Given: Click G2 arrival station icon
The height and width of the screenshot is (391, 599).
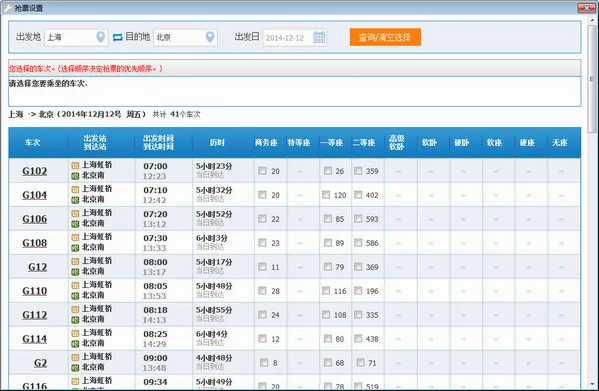Looking at the screenshot, I should [75, 368].
